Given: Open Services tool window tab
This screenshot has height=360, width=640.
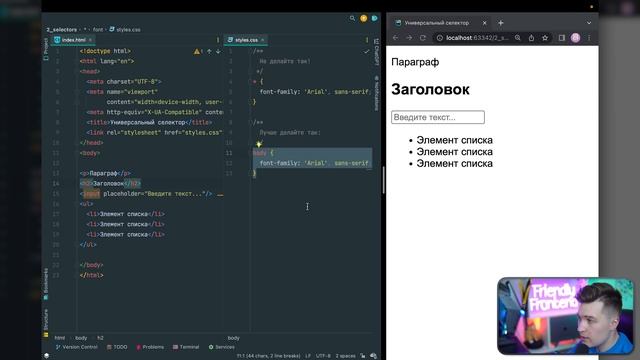Looking at the screenshot, I should 222,347.
